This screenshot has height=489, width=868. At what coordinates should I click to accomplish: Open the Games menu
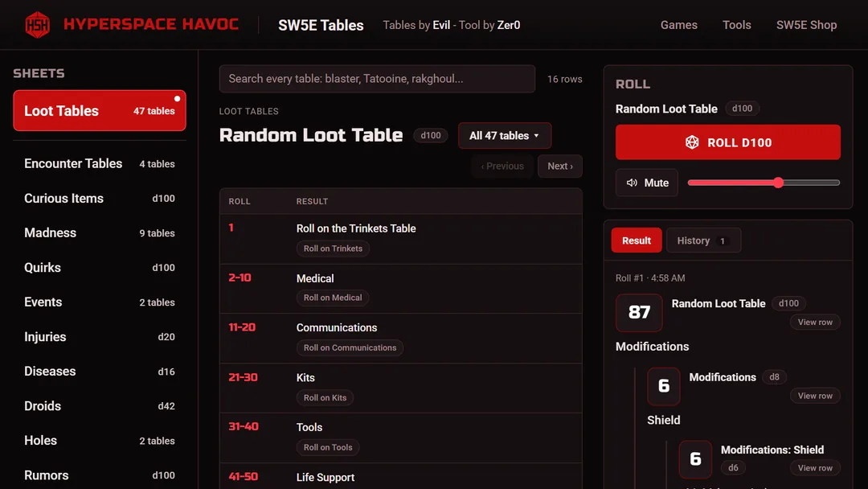(x=678, y=25)
